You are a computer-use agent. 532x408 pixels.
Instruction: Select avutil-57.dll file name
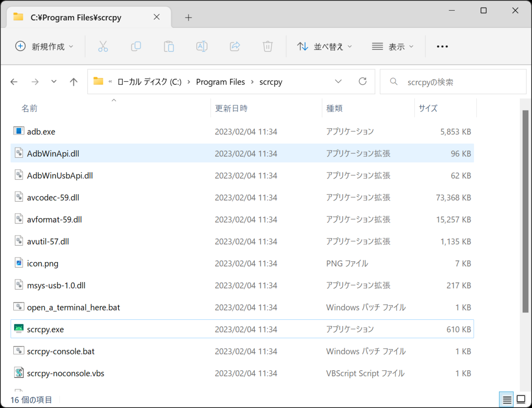coord(48,241)
